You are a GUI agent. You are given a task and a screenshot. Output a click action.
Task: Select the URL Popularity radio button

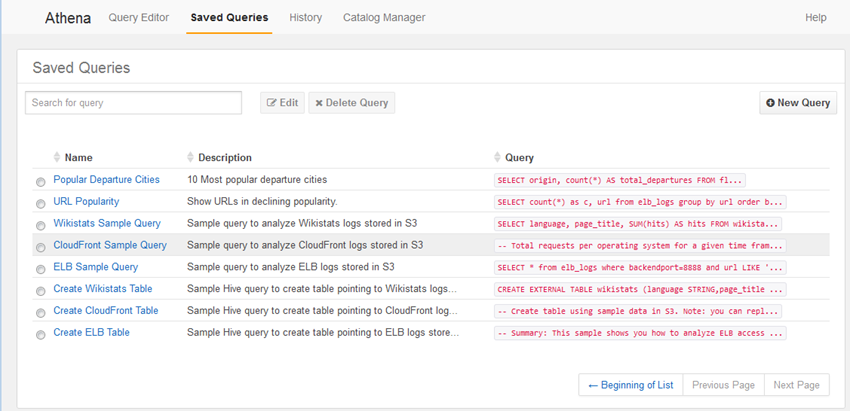[41, 204]
